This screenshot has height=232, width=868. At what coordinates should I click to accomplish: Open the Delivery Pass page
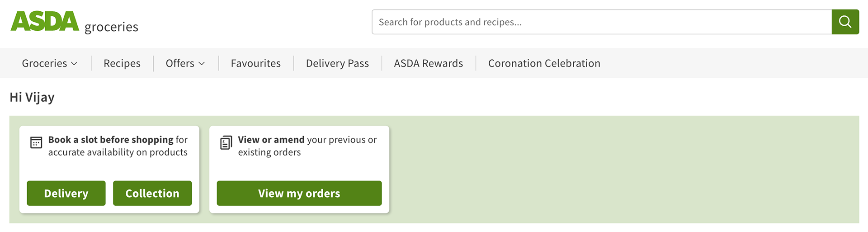(337, 63)
